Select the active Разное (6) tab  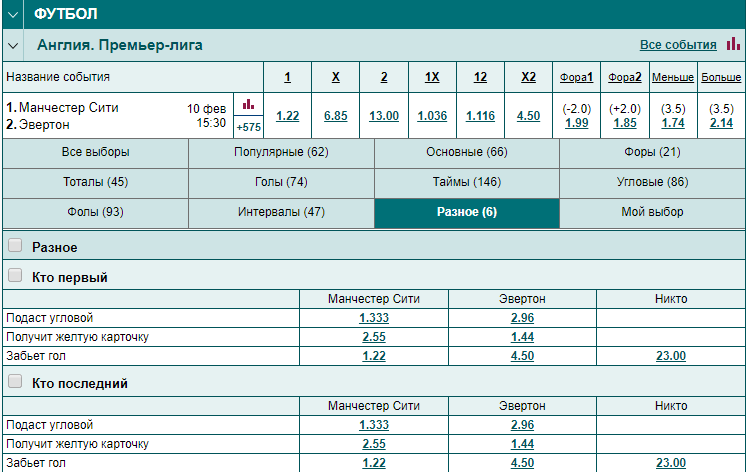click(467, 212)
